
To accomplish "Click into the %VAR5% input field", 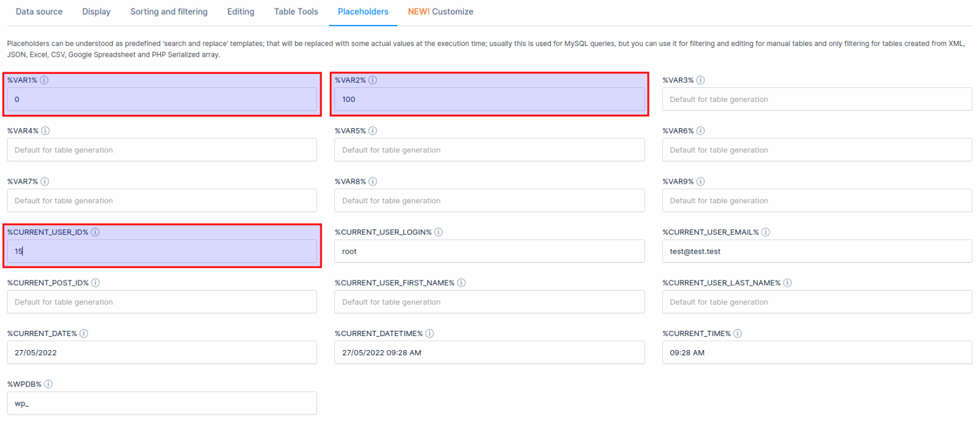I will (489, 150).
